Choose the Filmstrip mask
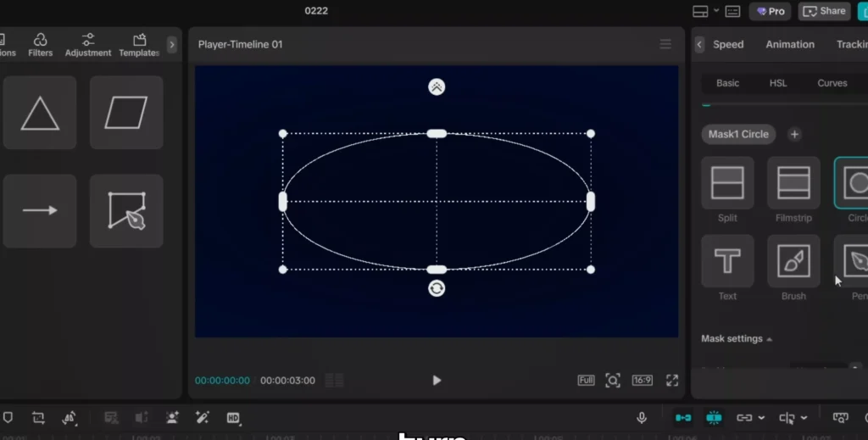The image size is (868, 440). coord(793,183)
